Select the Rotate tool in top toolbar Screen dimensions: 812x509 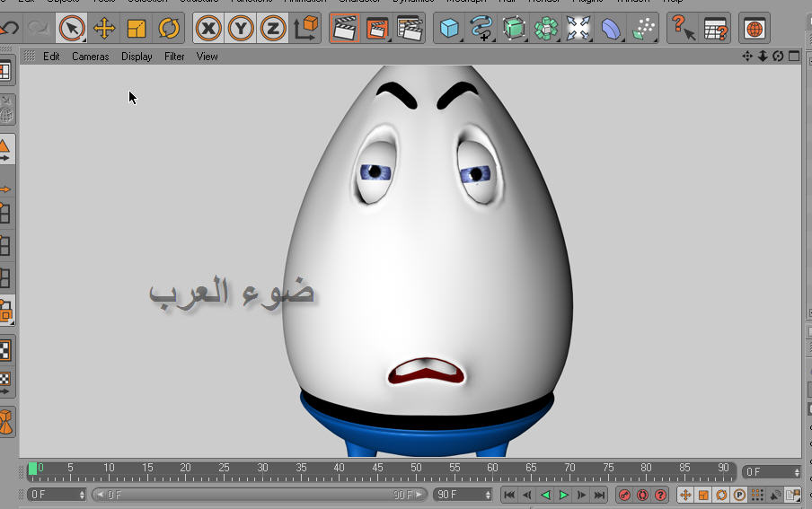169,28
